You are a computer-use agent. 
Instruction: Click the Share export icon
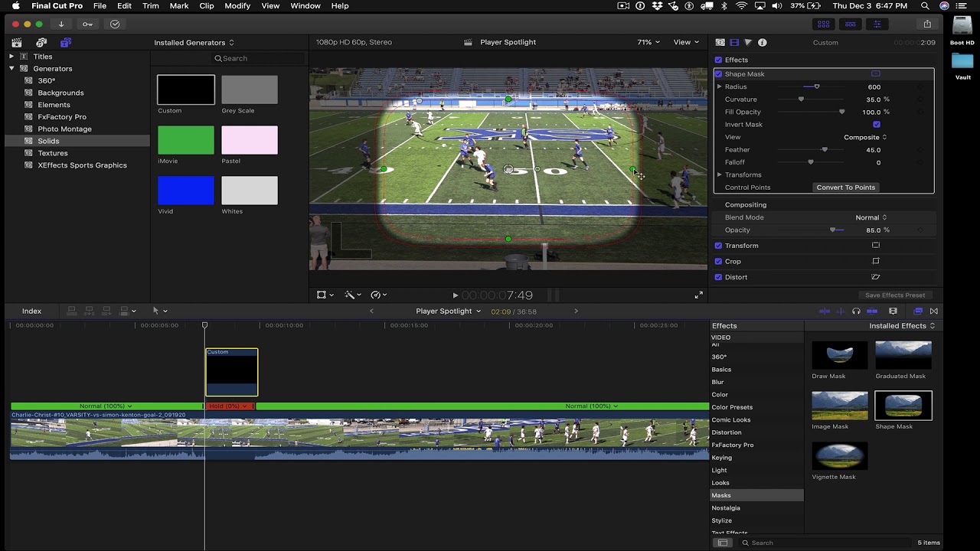point(927,24)
